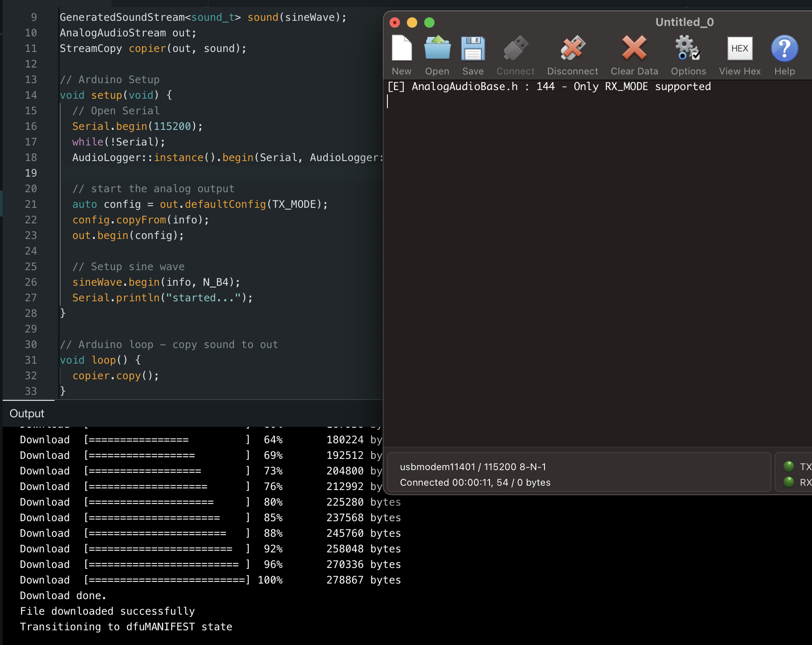812x645 pixels.
Task: Click the TX activity indicator
Action: point(789,467)
